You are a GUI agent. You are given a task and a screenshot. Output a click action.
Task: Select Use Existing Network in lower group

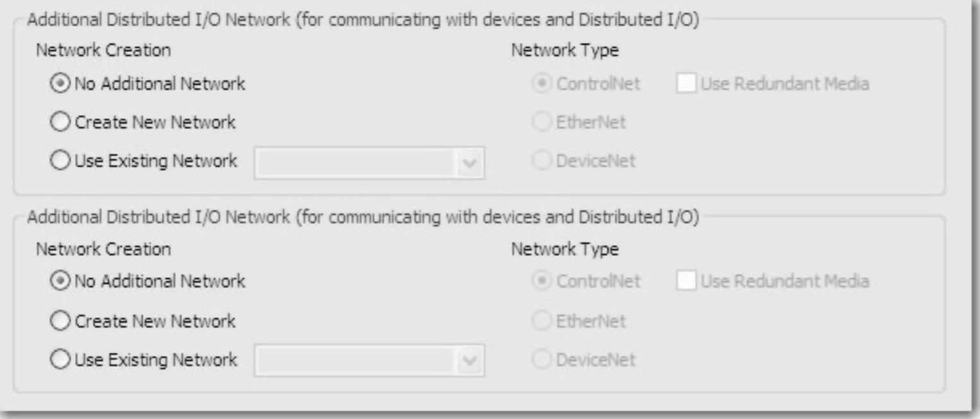59,360
